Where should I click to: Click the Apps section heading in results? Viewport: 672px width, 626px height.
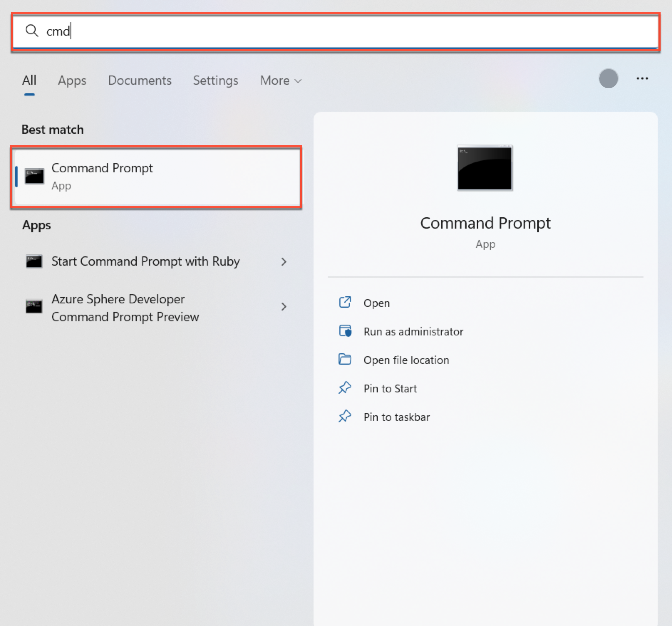pos(36,225)
